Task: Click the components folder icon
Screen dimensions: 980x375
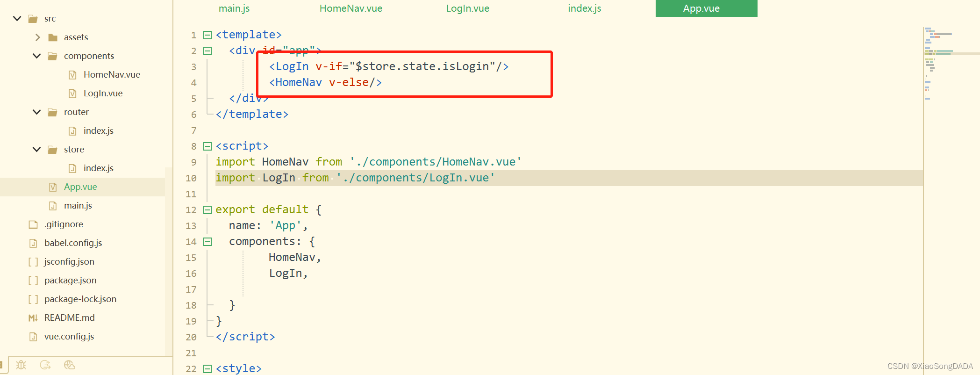Action: [x=52, y=56]
